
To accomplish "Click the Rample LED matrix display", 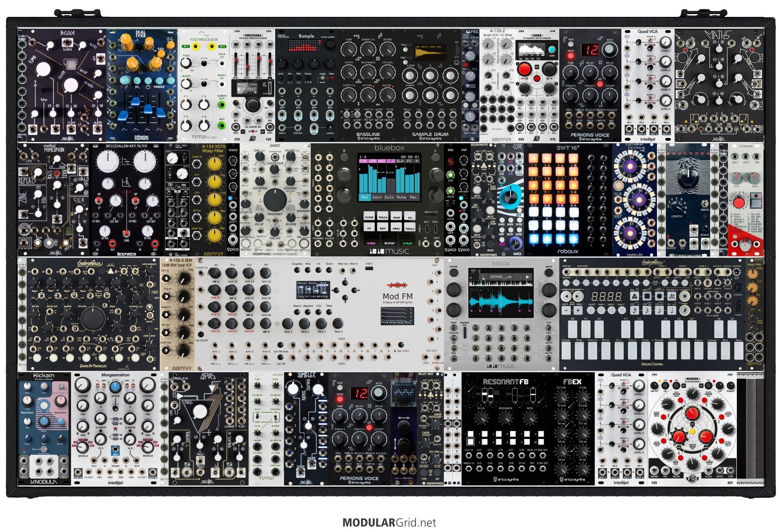I will 305,45.
